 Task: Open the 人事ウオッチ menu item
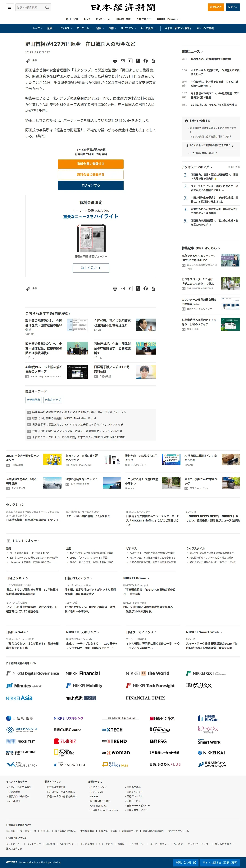143,19
